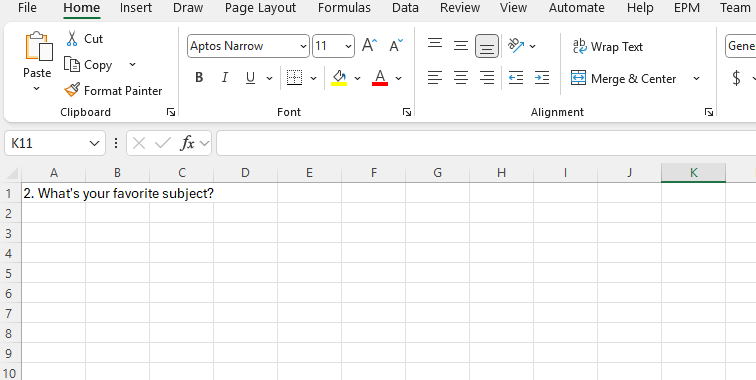Open the font size dropdown
This screenshot has height=380, width=756.
pos(349,46)
